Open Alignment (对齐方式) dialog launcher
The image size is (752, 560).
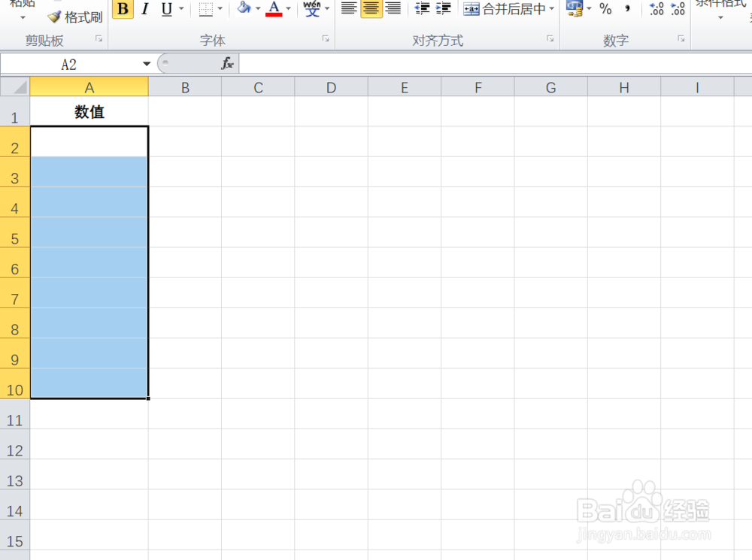tap(550, 39)
